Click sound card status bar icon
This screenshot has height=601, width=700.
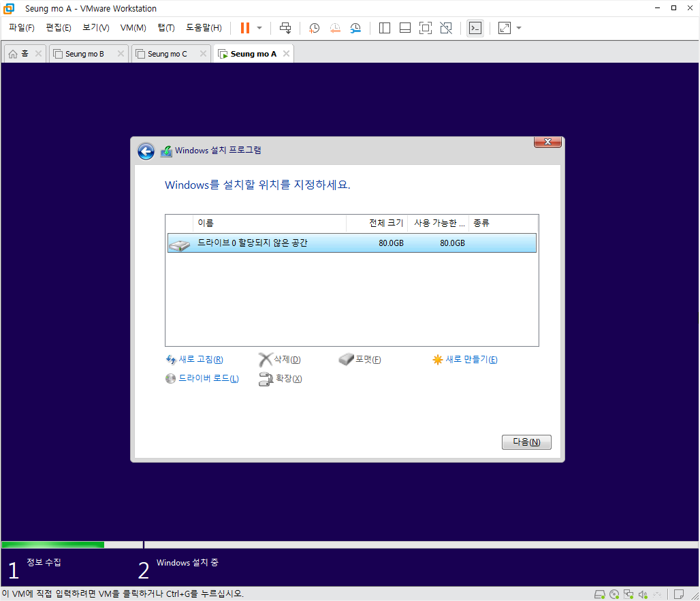tap(643, 594)
